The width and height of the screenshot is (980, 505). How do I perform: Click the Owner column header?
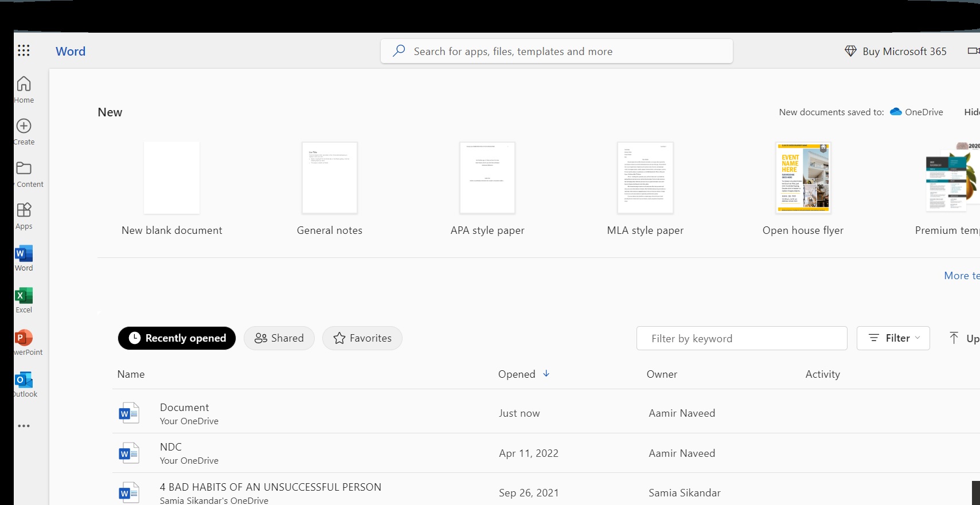(x=662, y=374)
